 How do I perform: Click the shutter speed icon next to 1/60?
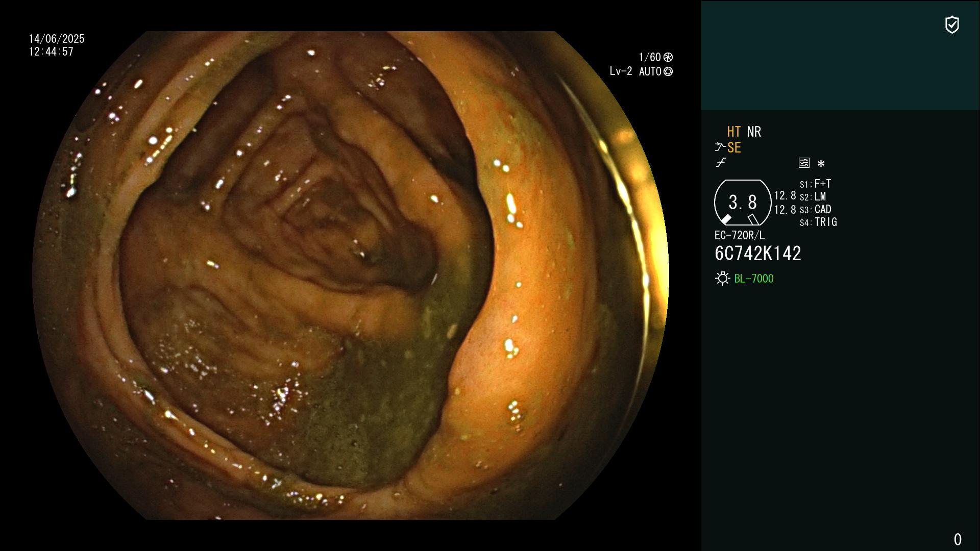[668, 57]
